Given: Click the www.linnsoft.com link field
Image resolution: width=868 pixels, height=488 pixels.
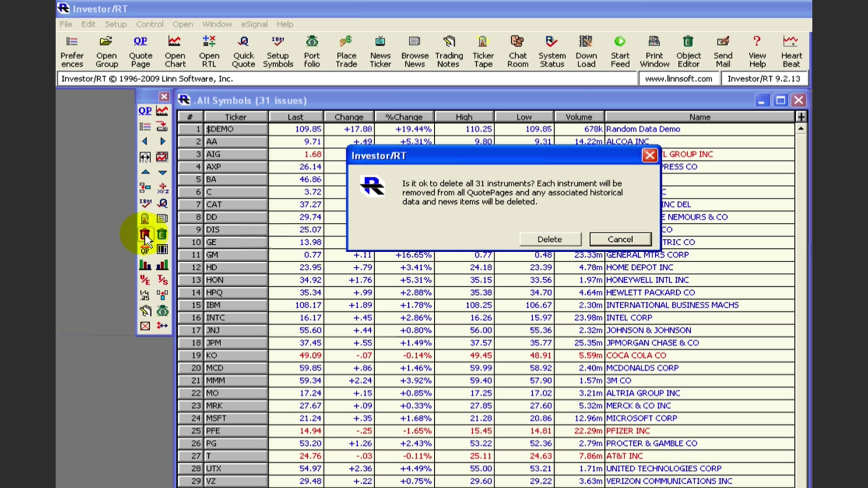Looking at the screenshot, I should pos(678,79).
